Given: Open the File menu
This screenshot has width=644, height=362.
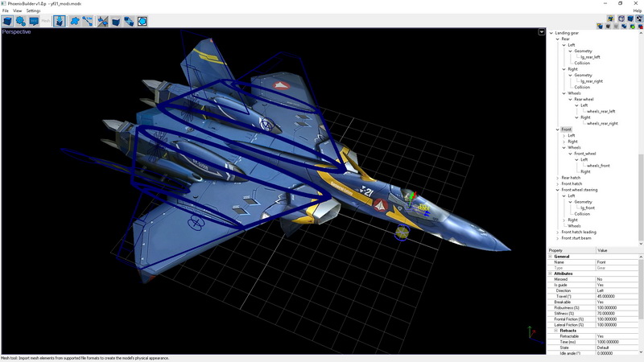Looking at the screenshot, I should pyautogui.click(x=5, y=10).
